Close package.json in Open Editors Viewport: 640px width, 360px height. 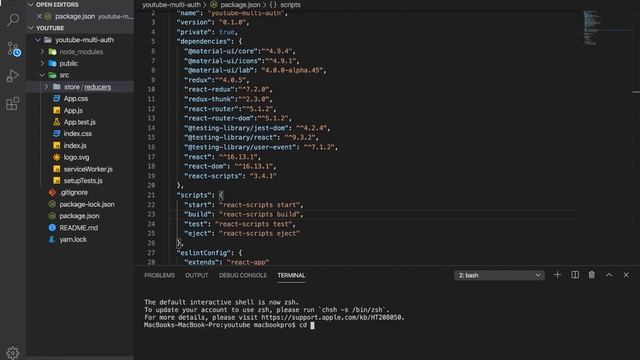(x=39, y=16)
